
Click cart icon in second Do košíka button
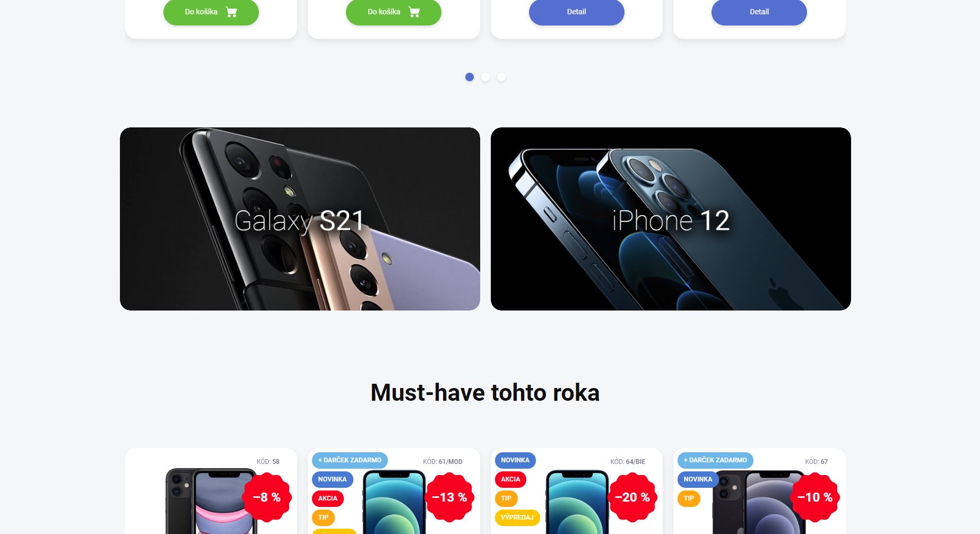point(414,12)
